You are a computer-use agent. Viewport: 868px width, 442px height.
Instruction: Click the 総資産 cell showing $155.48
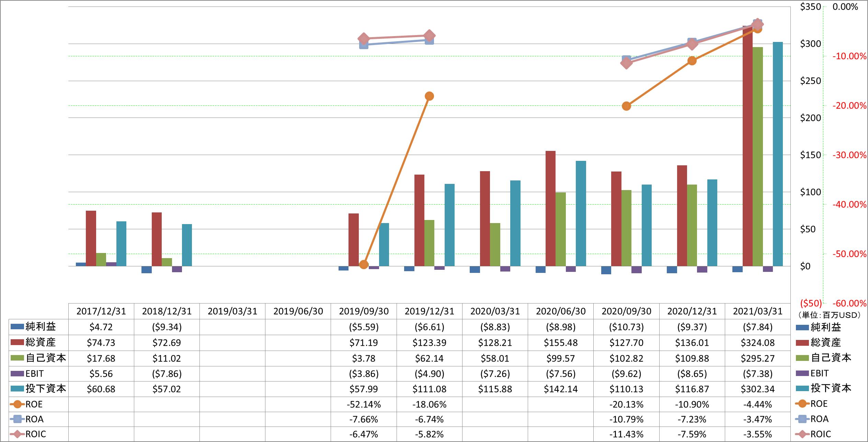coord(561,343)
